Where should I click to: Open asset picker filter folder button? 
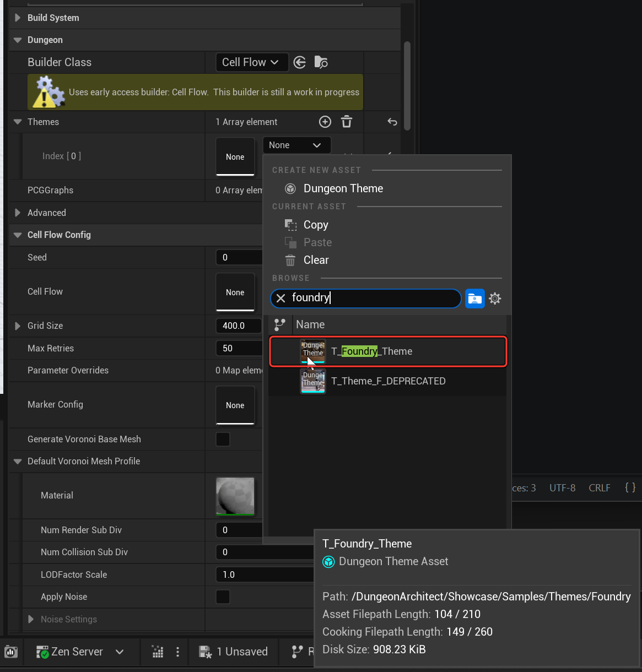[x=474, y=299]
